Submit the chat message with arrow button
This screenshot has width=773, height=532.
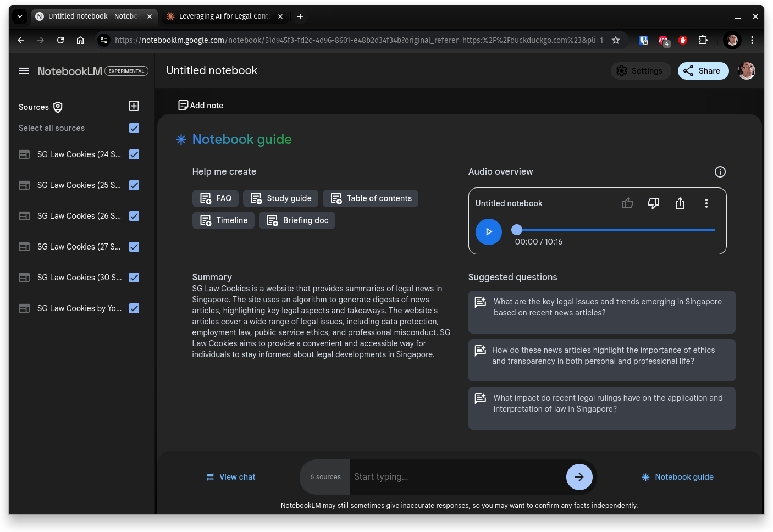[x=579, y=477]
